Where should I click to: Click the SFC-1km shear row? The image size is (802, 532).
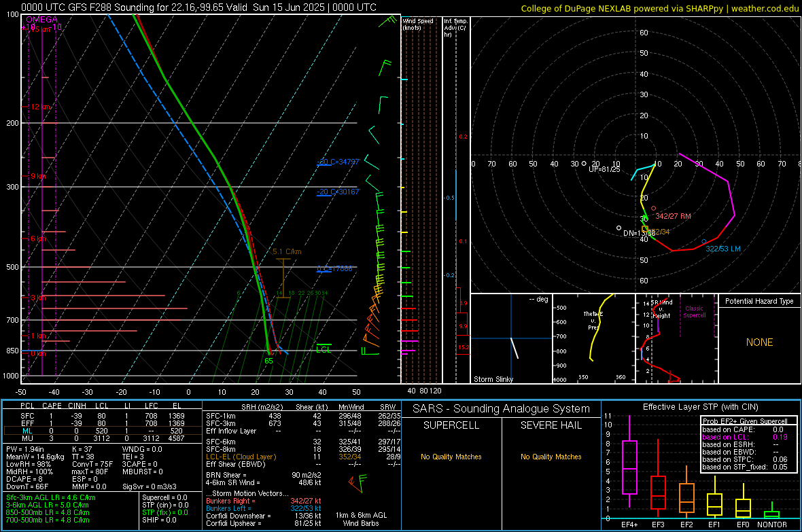[303, 416]
